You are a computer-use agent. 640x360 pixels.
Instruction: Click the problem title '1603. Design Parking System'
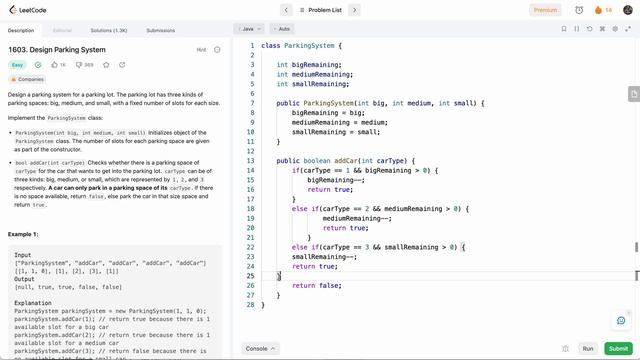coord(57,50)
